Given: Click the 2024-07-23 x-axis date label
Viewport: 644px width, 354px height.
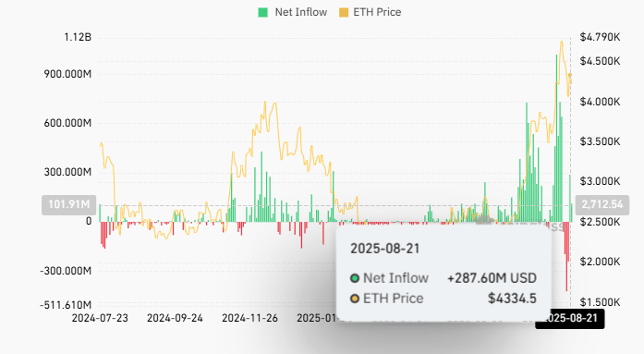Looking at the screenshot, I should click(100, 318).
